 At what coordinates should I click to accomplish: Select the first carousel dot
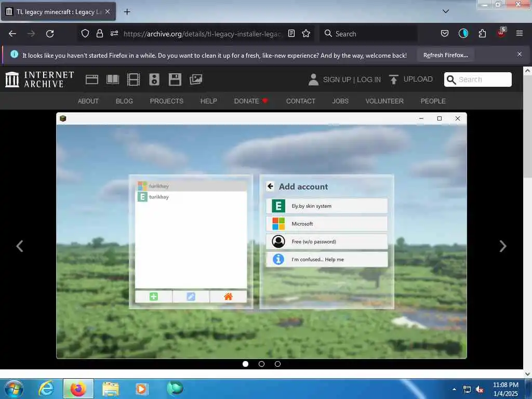point(245,364)
